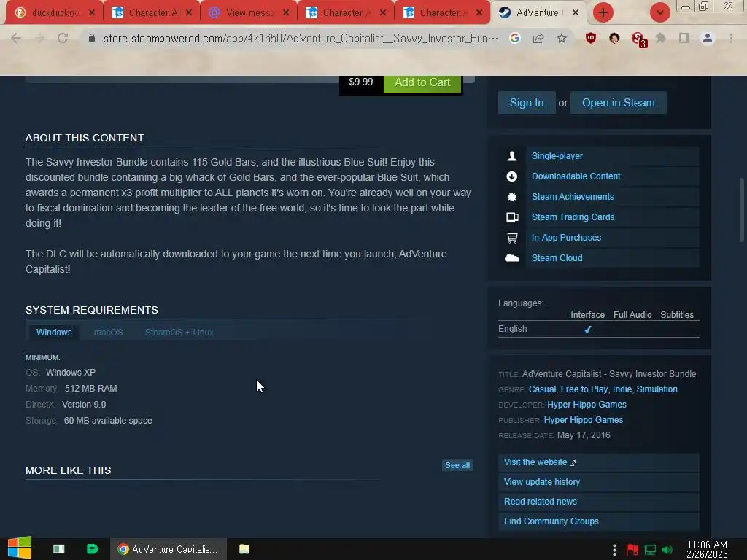Click the Open in Steam button
This screenshot has width=747, height=560.
pyautogui.click(x=618, y=103)
